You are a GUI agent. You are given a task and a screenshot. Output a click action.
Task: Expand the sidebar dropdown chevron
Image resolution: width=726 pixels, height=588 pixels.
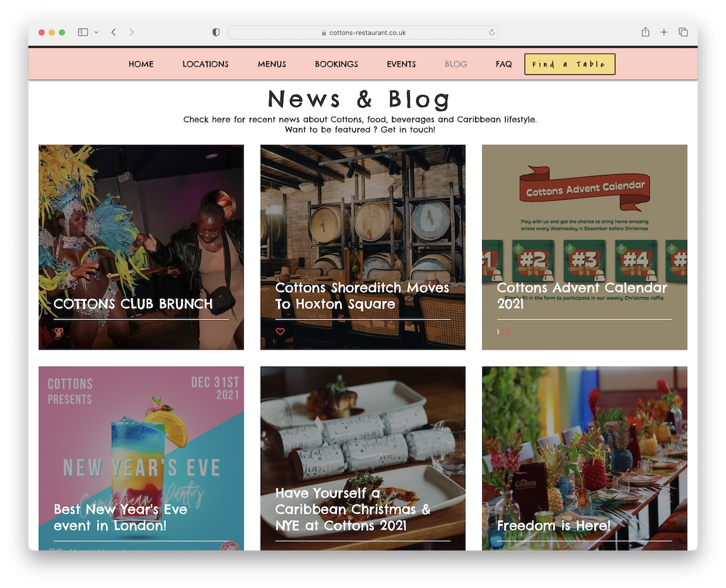(96, 33)
